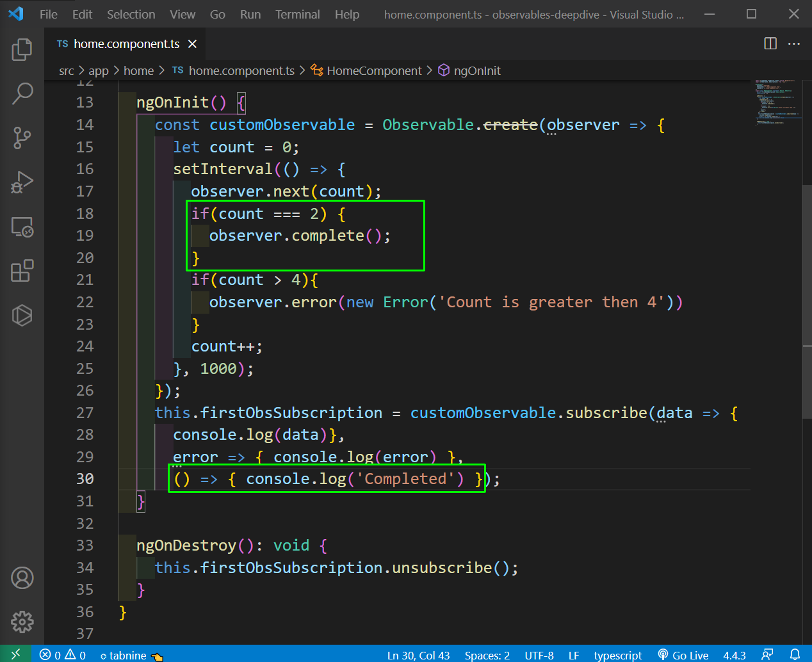Click observer.complete() on line 19

(295, 236)
